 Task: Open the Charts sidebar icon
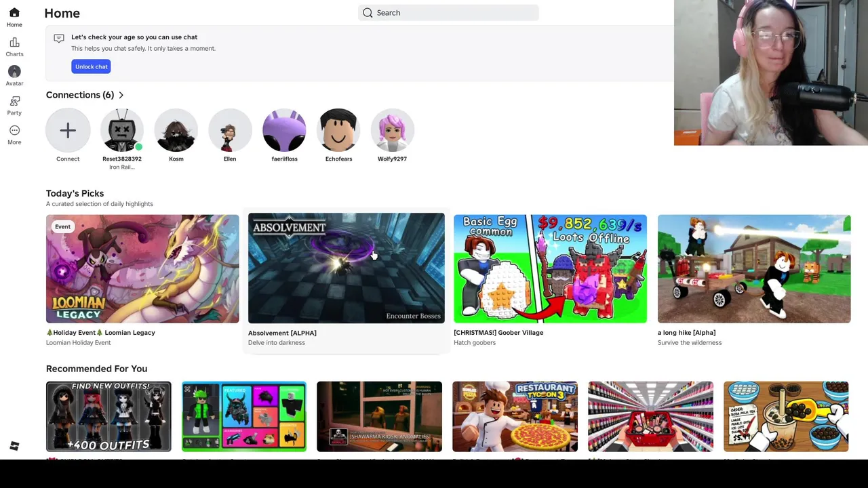pyautogui.click(x=14, y=43)
